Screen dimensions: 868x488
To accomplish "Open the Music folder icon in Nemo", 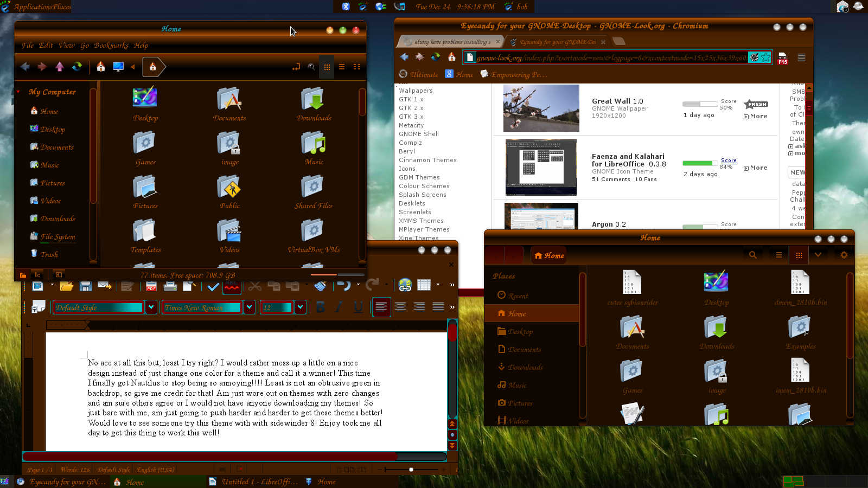I will point(313,143).
